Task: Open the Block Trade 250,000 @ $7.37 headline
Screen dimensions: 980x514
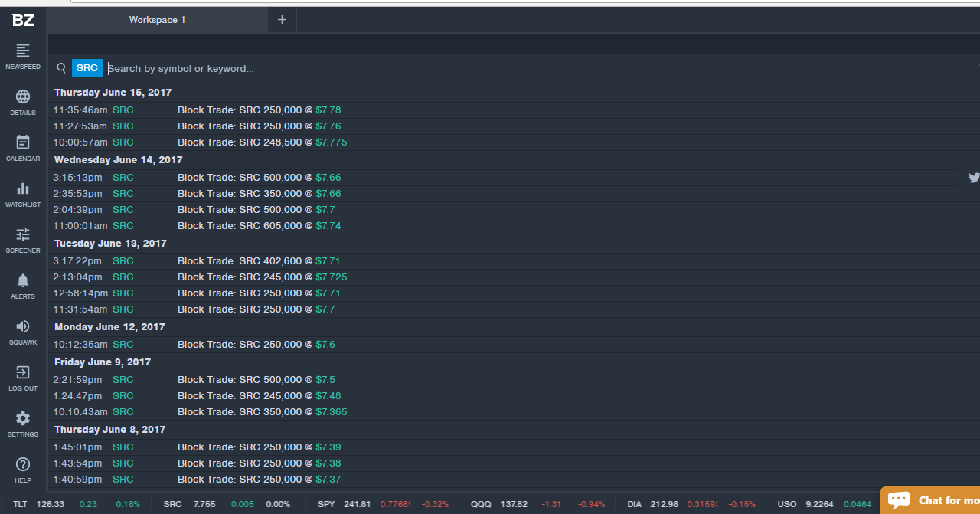Action: 260,480
